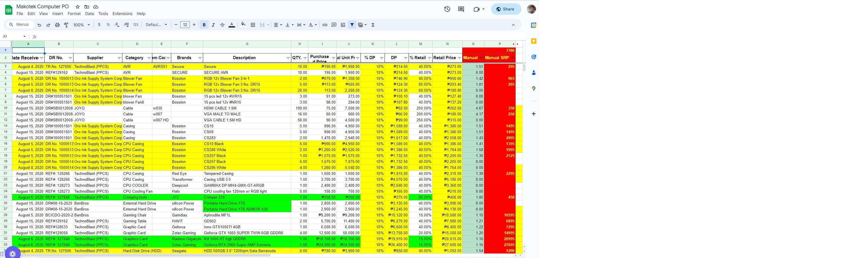Click the Name Box showing A1
The height and width of the screenshot is (258, 868).
[x=14, y=36]
